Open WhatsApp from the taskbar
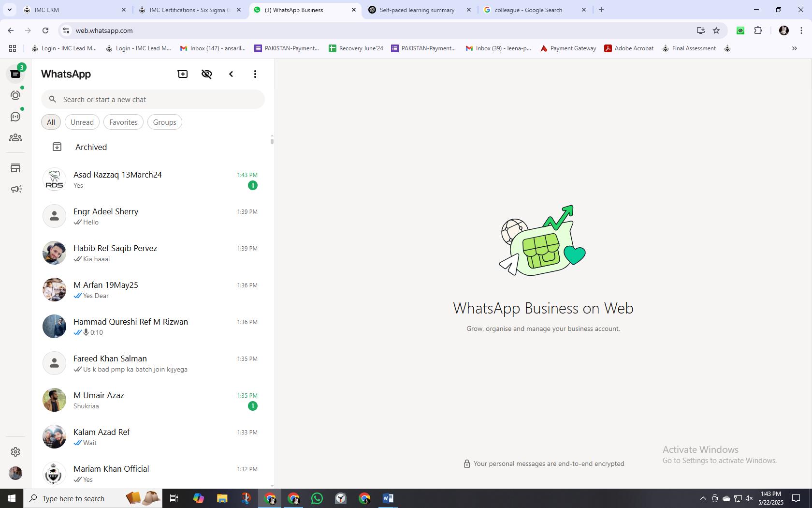This screenshot has height=508, width=812. click(317, 498)
